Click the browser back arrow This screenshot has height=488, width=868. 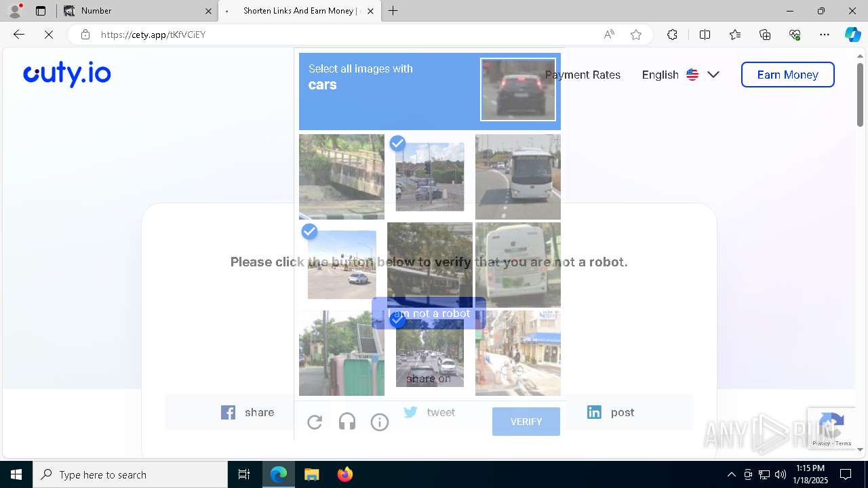coord(19,35)
